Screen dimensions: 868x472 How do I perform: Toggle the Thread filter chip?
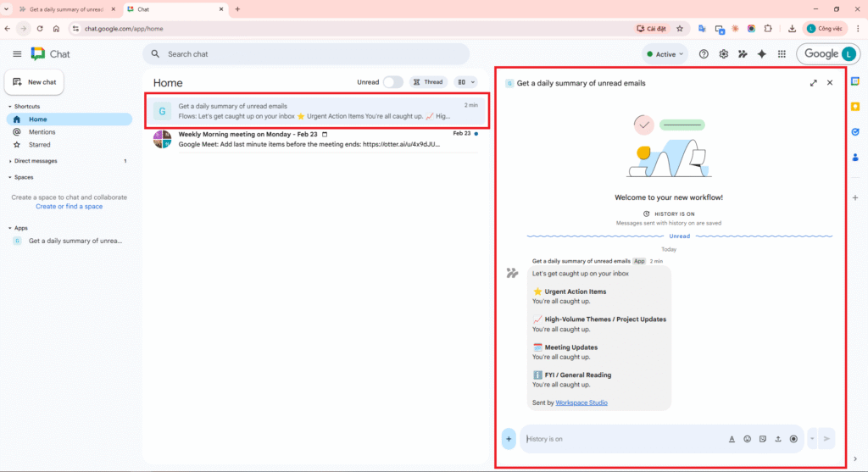[428, 82]
